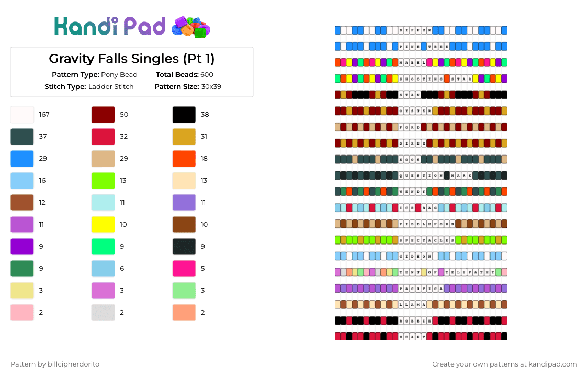Select the dark red swatch with 50 beads
588x377 pixels.
coord(103,115)
